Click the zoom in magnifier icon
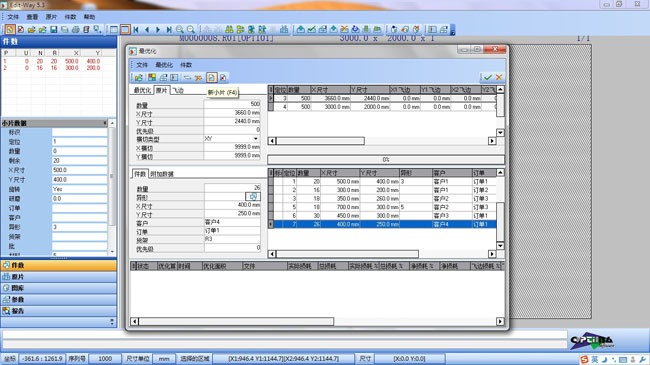This screenshot has height=365, width=650. point(180,29)
